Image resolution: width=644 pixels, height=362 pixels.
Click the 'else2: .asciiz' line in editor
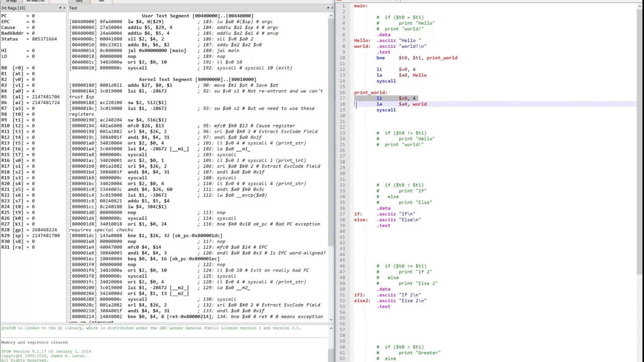pos(390,301)
